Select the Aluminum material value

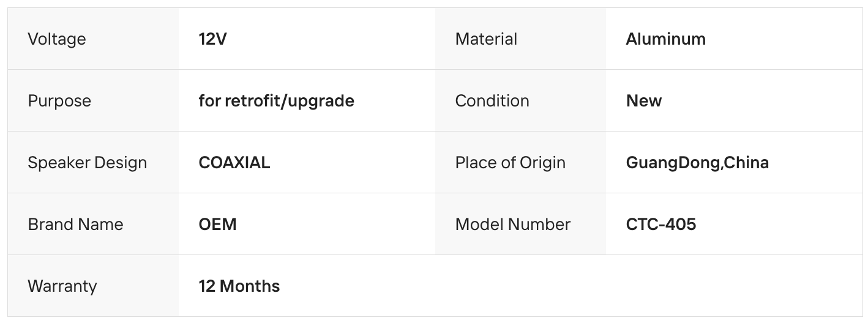(665, 39)
